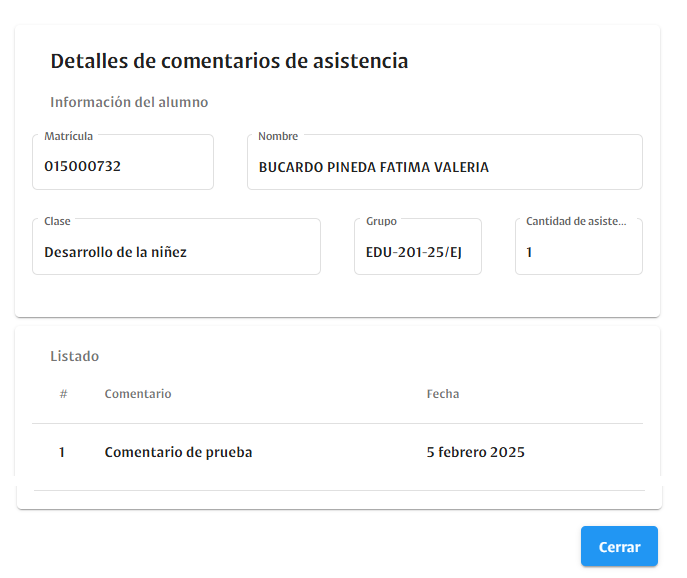Focus the Grupo field EDU-201-25/EJ
The image size is (687, 578).
[x=418, y=247]
